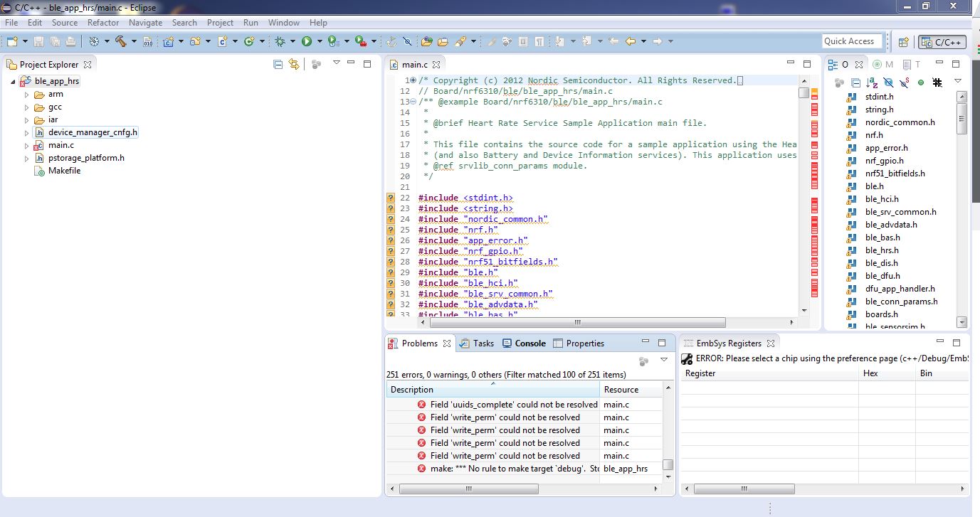The image size is (980, 517).
Task: Open Project Explorer View Menu triangle
Action: [337, 63]
